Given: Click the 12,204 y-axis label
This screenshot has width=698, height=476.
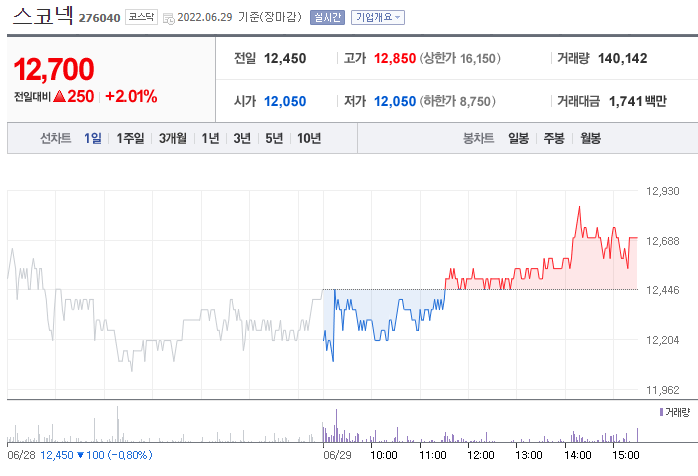Looking at the screenshot, I should click(662, 340).
